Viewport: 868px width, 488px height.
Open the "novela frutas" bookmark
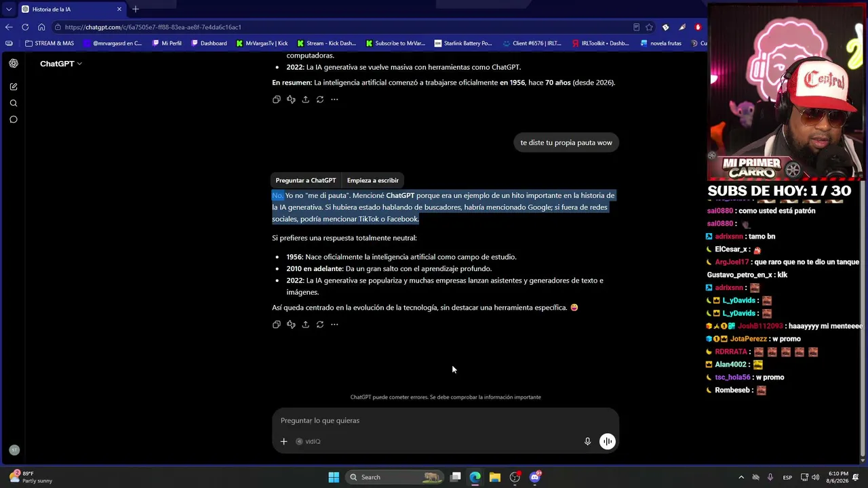click(x=660, y=43)
